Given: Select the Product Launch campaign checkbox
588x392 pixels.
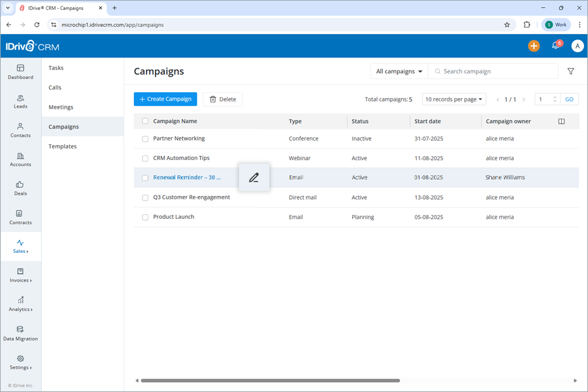Looking at the screenshot, I should 144,216.
